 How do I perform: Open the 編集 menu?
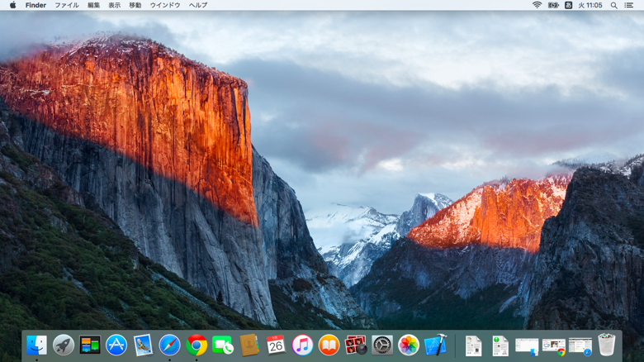93,5
